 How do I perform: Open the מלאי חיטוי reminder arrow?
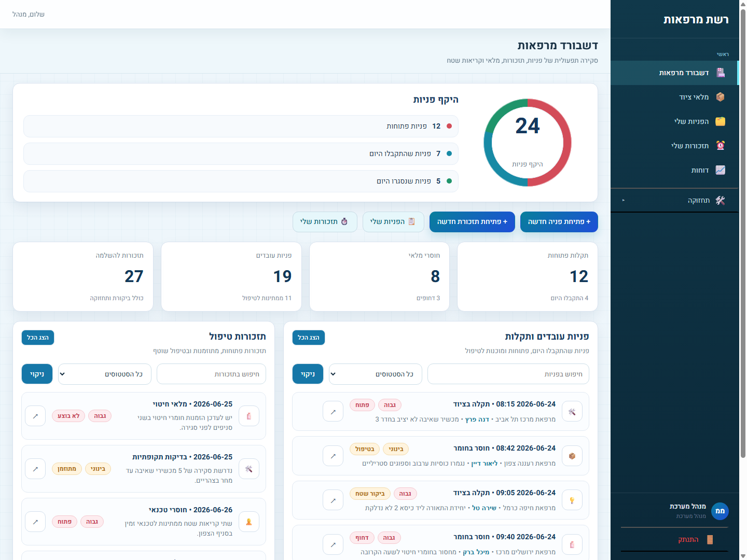pos(35,416)
